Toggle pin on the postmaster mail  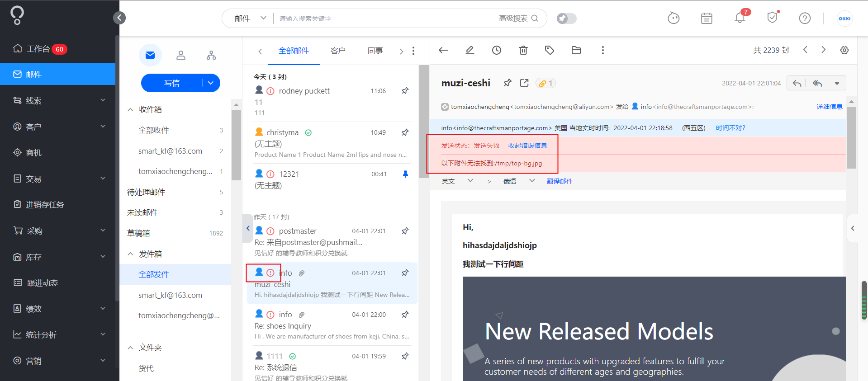[405, 231]
